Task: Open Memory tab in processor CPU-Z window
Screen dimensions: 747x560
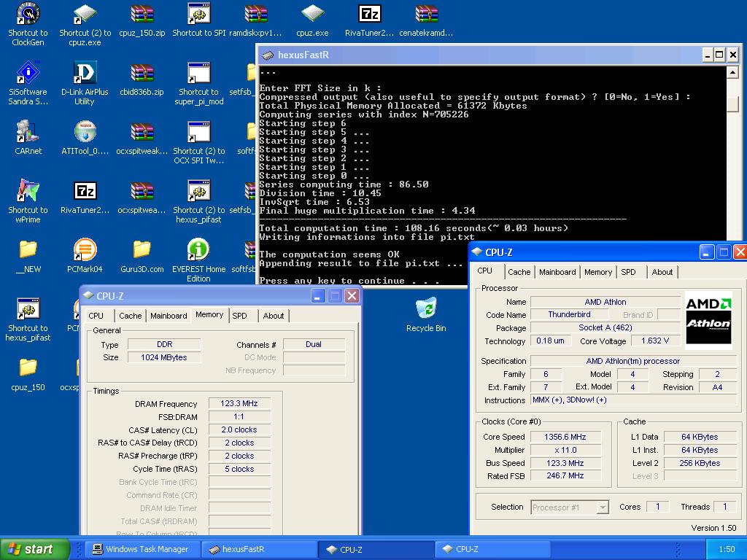Action: tap(598, 272)
